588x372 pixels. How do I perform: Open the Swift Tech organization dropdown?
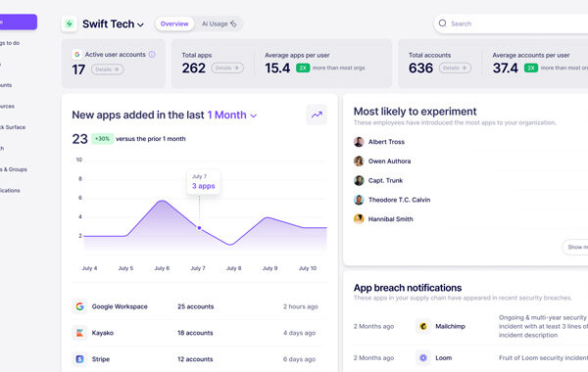click(113, 23)
